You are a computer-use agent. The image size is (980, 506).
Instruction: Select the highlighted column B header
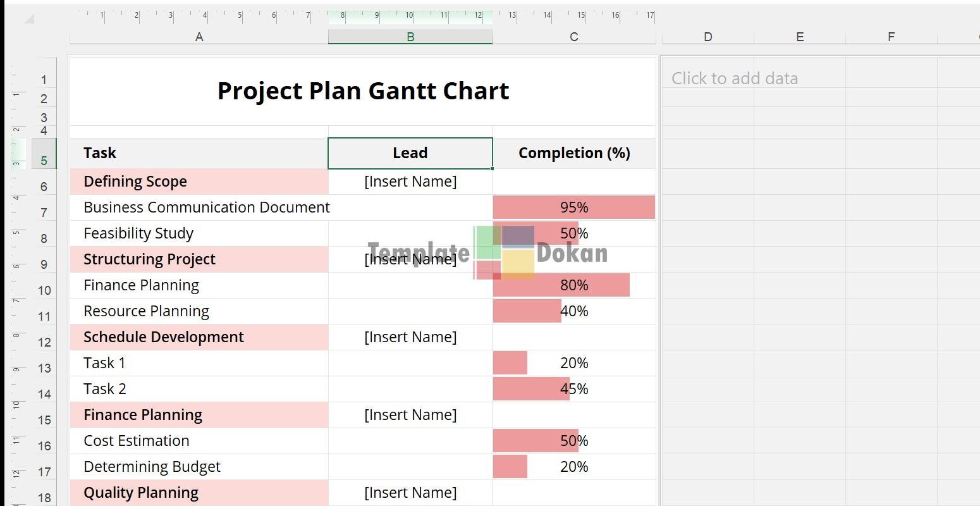(410, 37)
